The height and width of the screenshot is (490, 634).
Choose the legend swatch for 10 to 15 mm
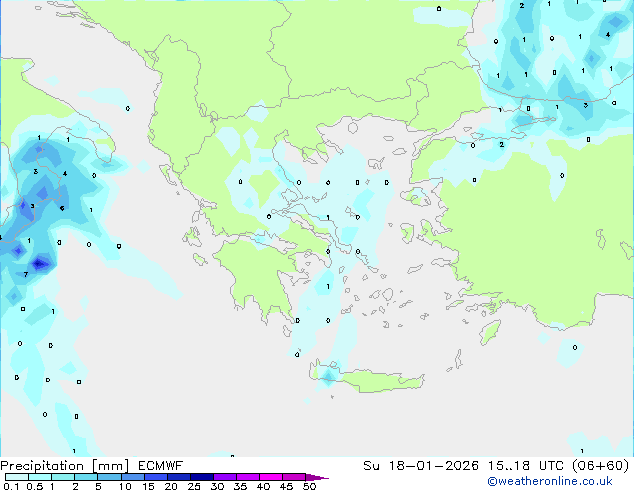(x=133, y=477)
